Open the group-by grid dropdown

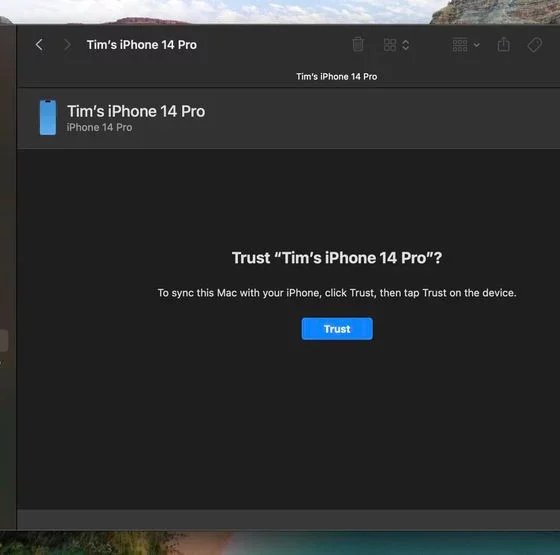tap(466, 45)
